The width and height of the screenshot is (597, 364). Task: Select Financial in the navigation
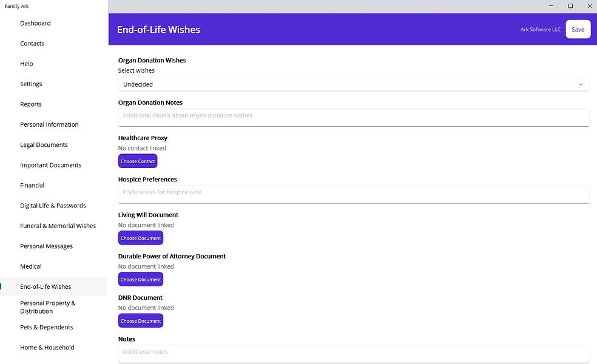[32, 185]
